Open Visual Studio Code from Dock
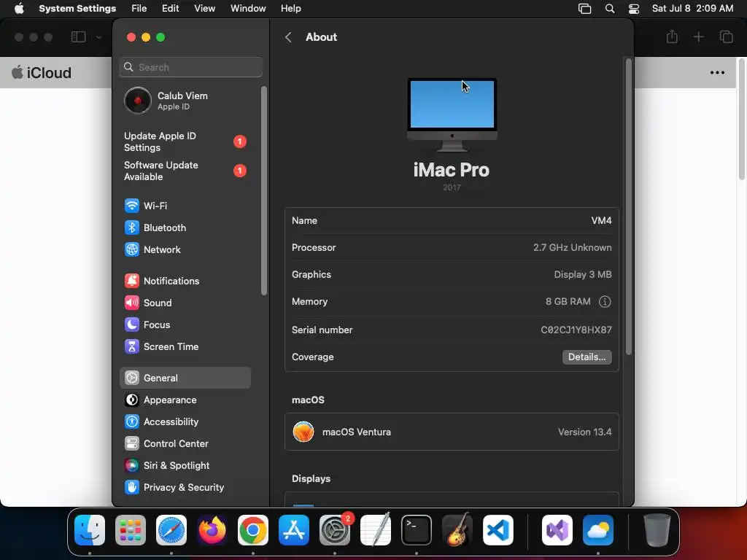This screenshot has width=747, height=560. (x=498, y=530)
